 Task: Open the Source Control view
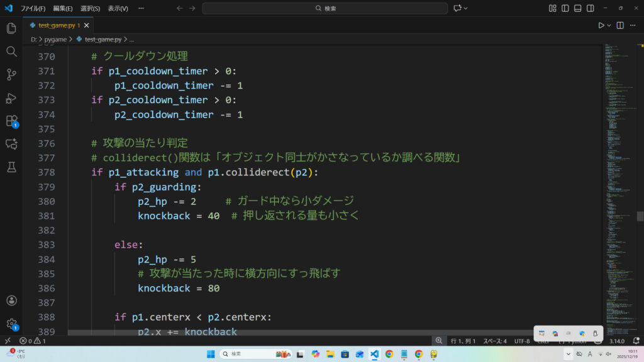[x=11, y=75]
